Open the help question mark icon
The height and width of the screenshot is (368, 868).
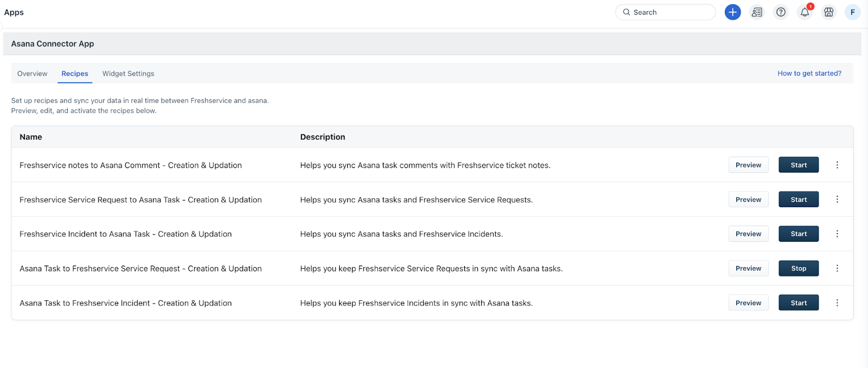pos(781,12)
